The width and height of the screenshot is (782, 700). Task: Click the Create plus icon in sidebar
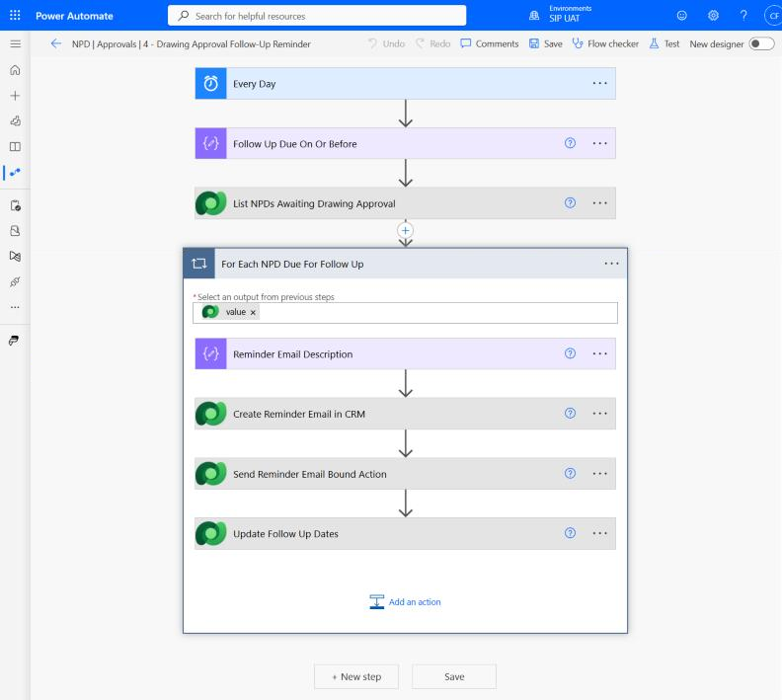coord(16,95)
